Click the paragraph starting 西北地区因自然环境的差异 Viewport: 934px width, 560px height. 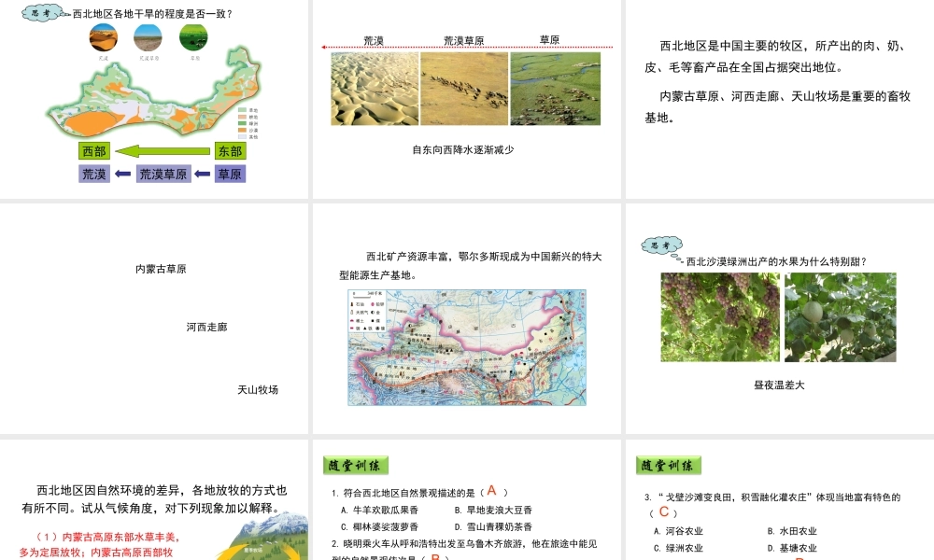[x=154, y=499]
